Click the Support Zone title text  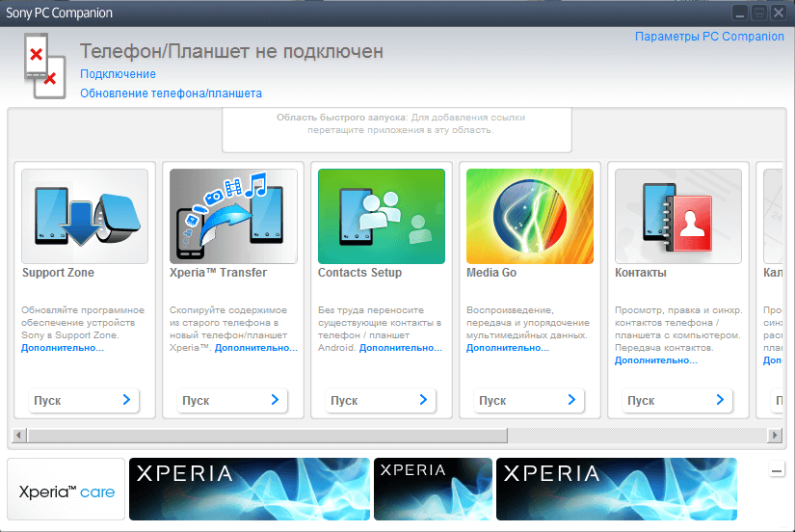(x=58, y=273)
